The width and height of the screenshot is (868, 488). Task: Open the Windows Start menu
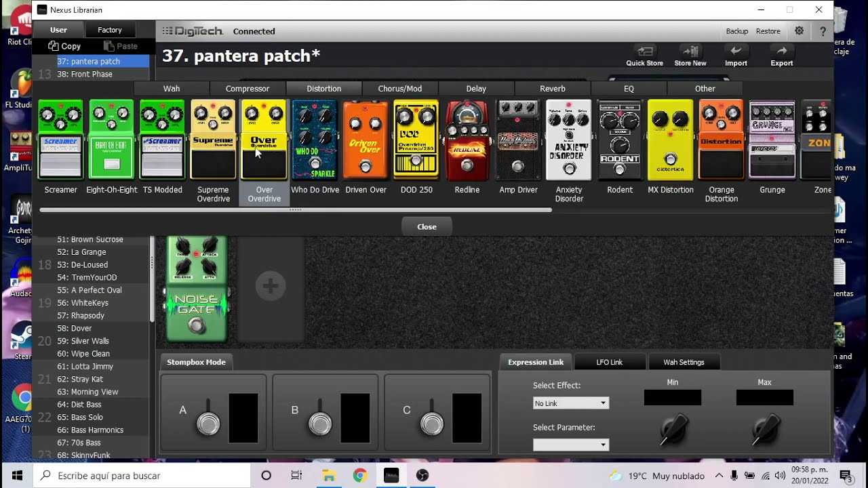point(16,475)
